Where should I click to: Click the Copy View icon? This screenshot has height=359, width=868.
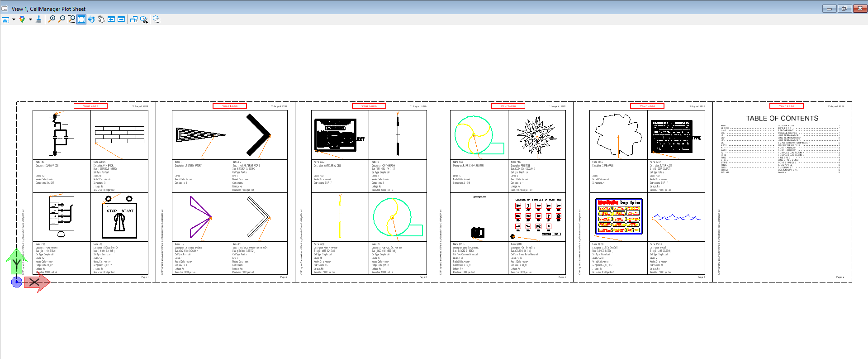point(134,19)
